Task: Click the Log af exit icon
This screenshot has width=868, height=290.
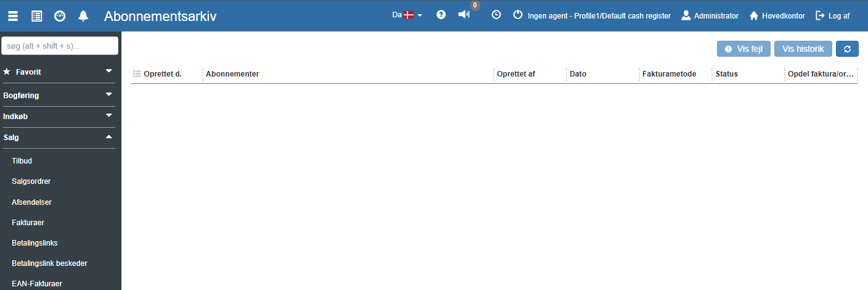Action: 820,15
